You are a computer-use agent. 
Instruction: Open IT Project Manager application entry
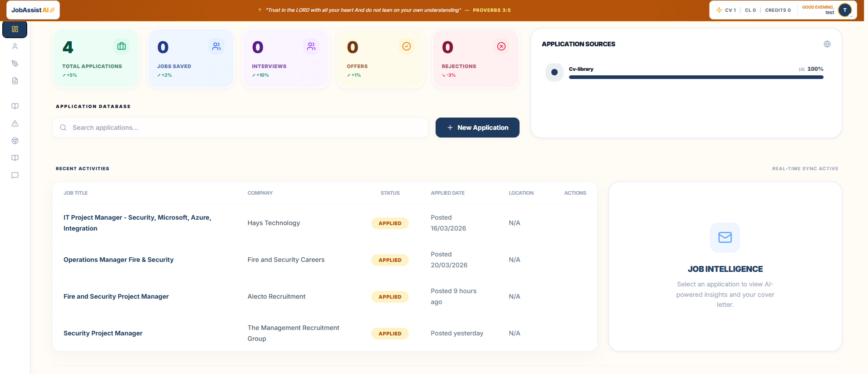[325, 223]
